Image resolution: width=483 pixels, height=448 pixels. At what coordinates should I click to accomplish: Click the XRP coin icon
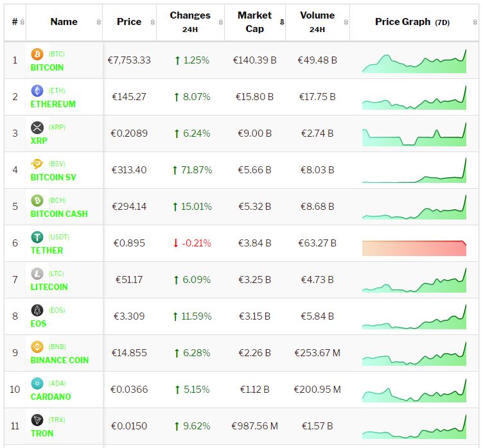37,128
